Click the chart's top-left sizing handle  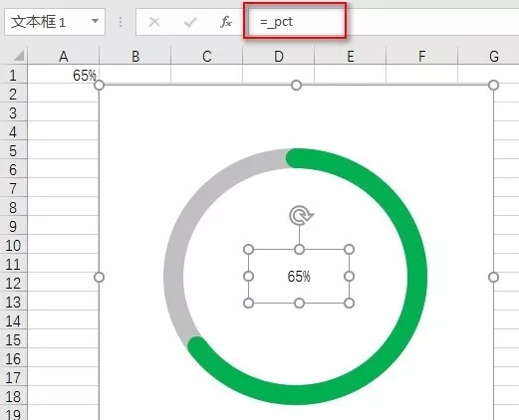pos(100,86)
